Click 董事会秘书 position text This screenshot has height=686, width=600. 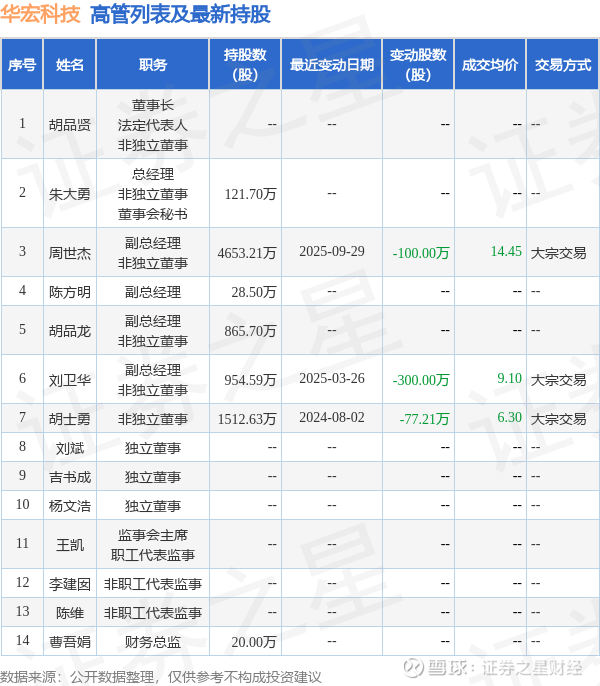point(153,214)
